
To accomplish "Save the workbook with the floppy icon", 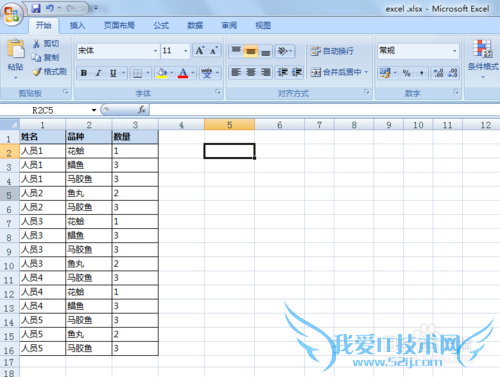I will (x=36, y=8).
